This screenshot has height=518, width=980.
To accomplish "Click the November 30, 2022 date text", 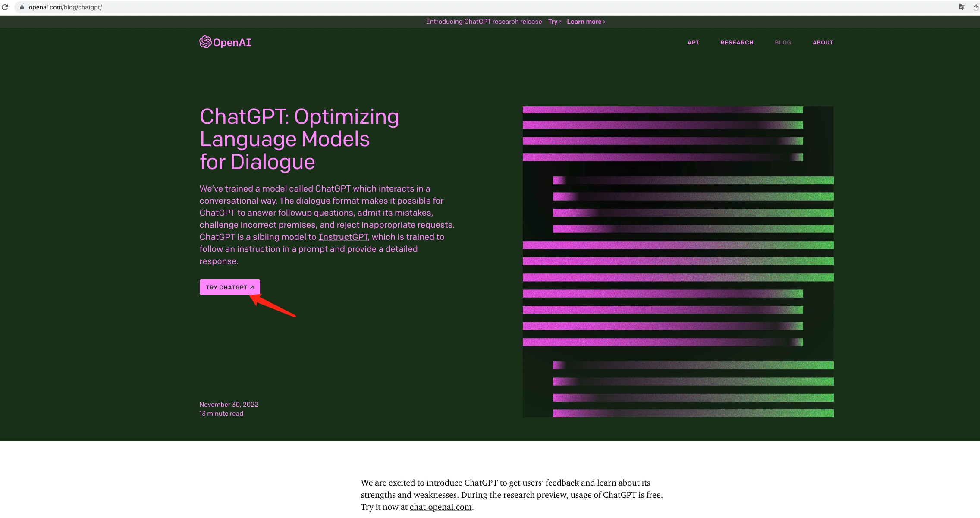I will [x=229, y=405].
